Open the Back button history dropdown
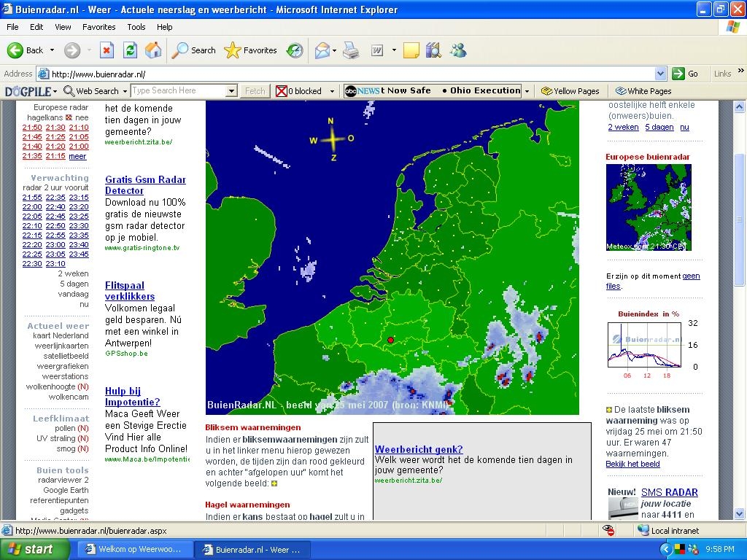747x560 pixels. (x=52, y=50)
